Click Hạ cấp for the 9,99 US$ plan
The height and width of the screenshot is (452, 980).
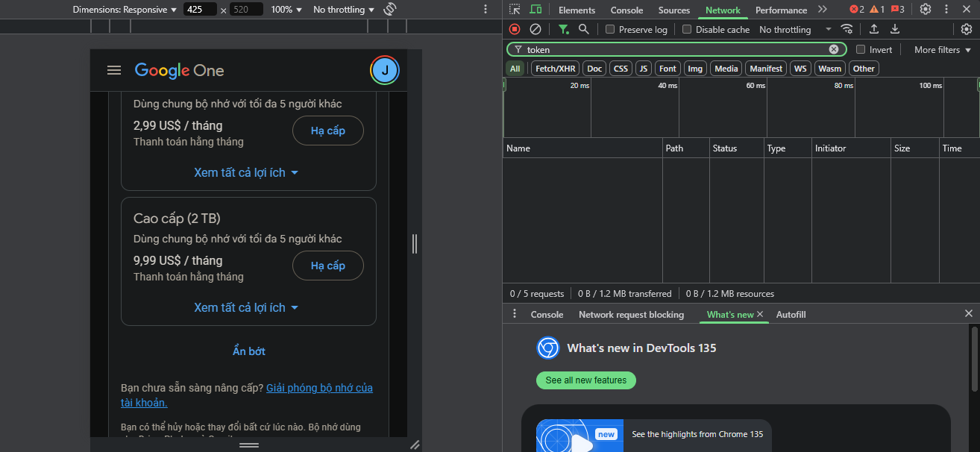tap(327, 266)
